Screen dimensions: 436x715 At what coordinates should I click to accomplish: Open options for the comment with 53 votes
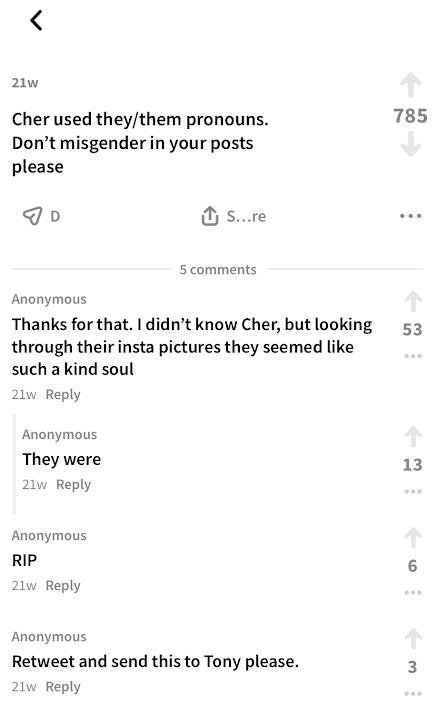(413, 356)
